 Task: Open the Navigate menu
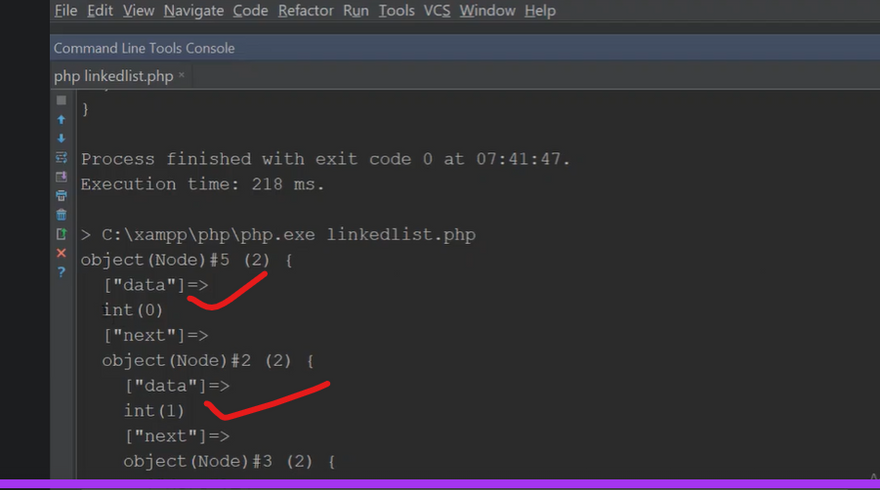point(194,11)
